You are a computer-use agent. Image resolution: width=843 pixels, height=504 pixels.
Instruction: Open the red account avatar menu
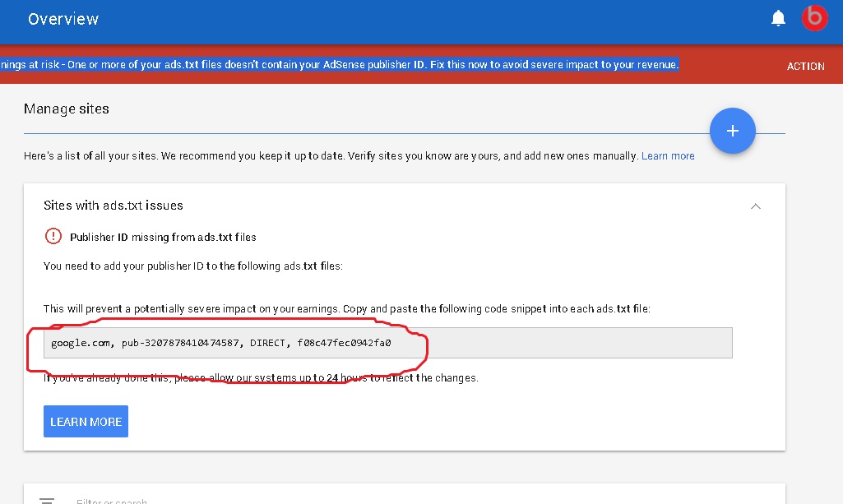click(814, 18)
